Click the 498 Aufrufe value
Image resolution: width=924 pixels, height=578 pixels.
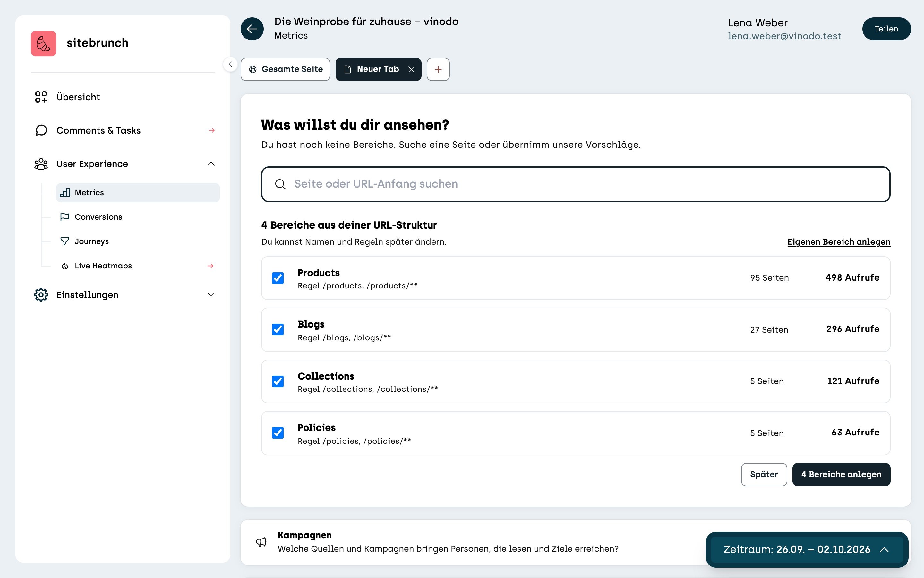852,277
